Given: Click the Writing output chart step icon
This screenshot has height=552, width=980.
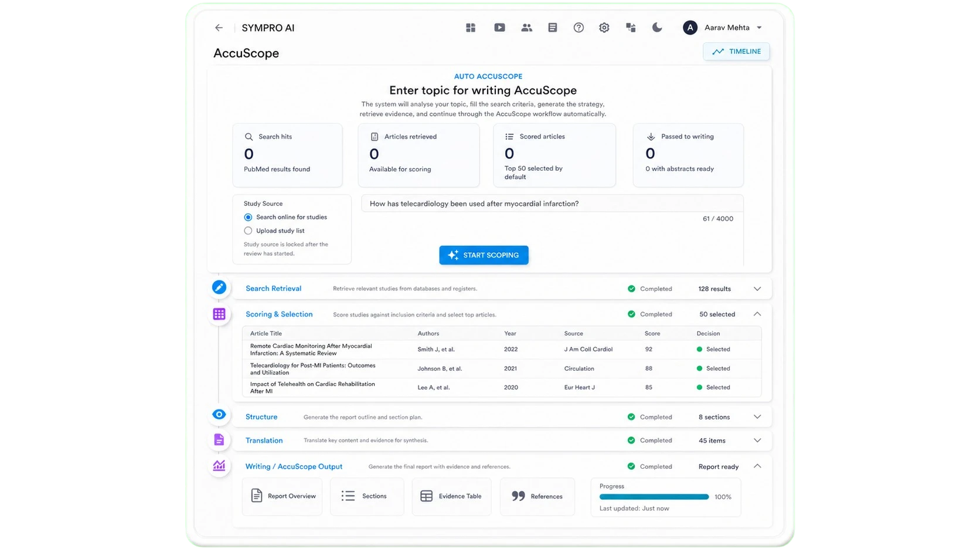Looking at the screenshot, I should click(219, 466).
